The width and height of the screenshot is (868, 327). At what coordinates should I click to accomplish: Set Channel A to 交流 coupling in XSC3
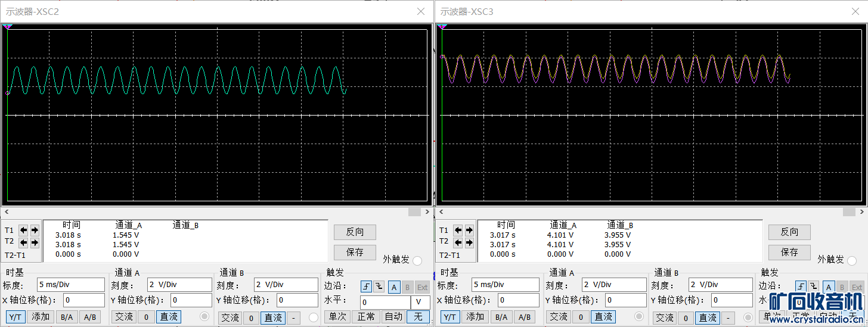[x=559, y=317]
